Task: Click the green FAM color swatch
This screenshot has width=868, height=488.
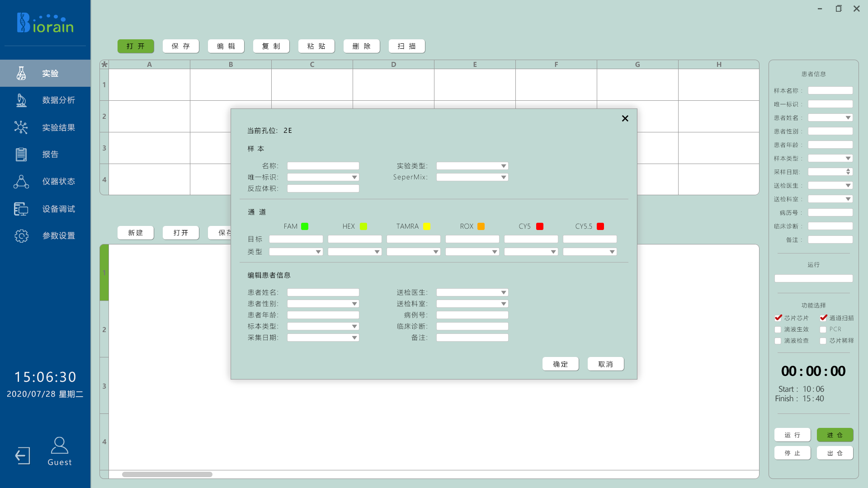Action: [305, 226]
